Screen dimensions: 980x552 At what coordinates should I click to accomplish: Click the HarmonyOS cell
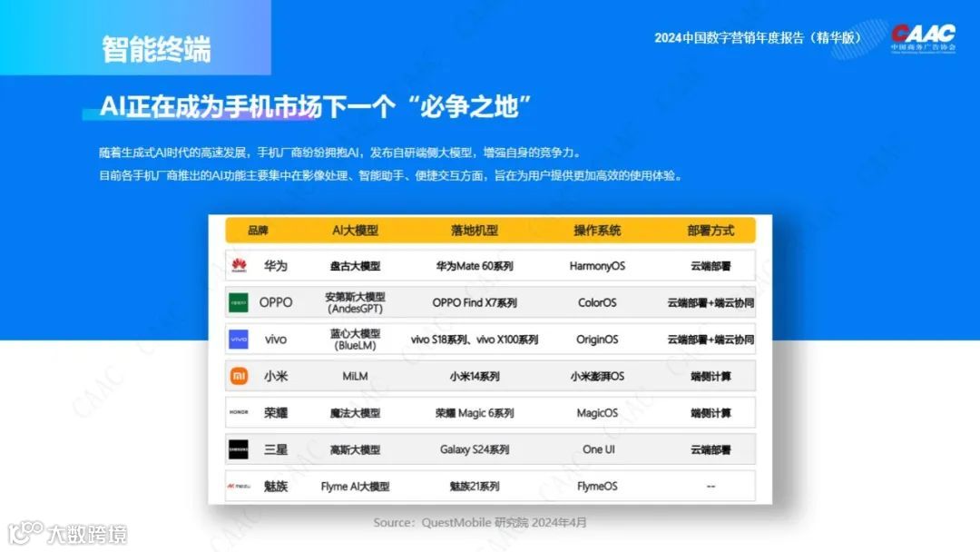(x=597, y=266)
